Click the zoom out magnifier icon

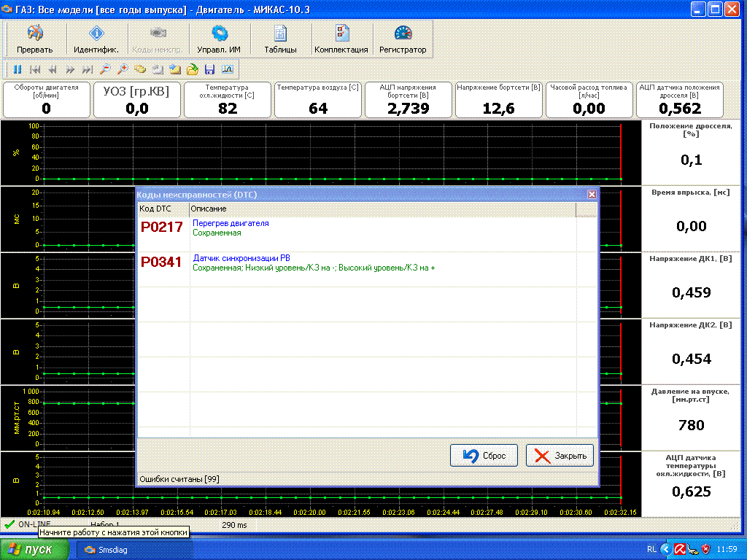click(x=105, y=69)
